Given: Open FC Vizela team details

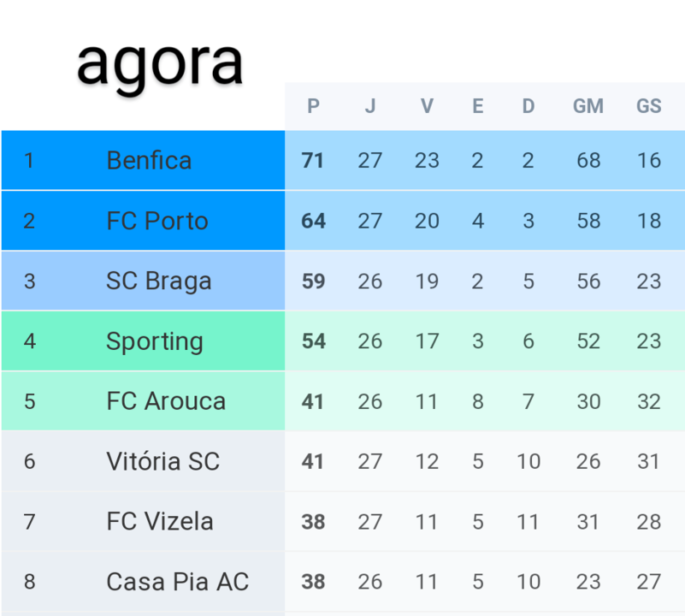Looking at the screenshot, I should tap(160, 521).
